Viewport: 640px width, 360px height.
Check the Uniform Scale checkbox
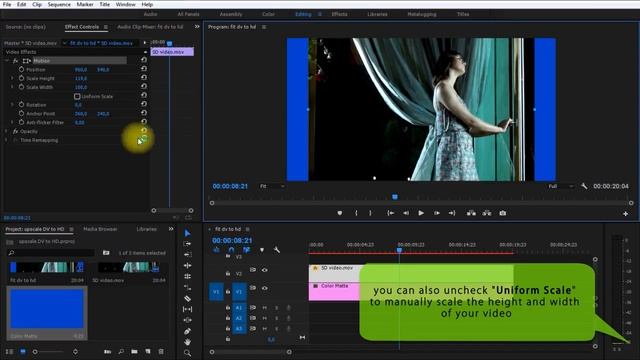(77, 96)
